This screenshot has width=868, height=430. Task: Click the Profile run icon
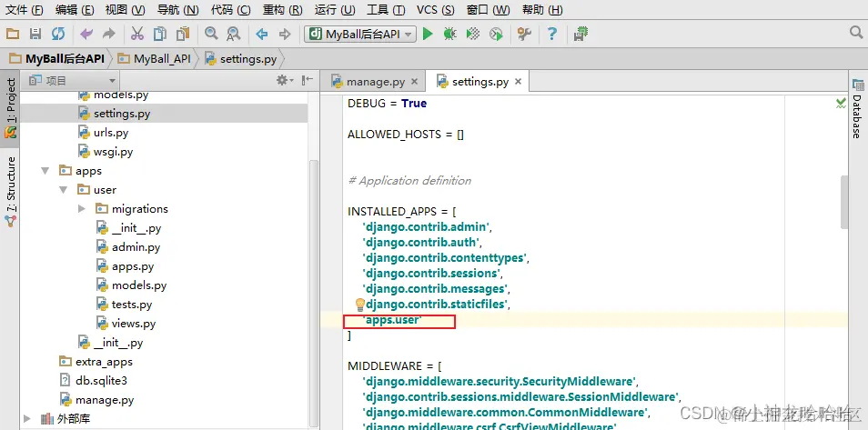(496, 35)
